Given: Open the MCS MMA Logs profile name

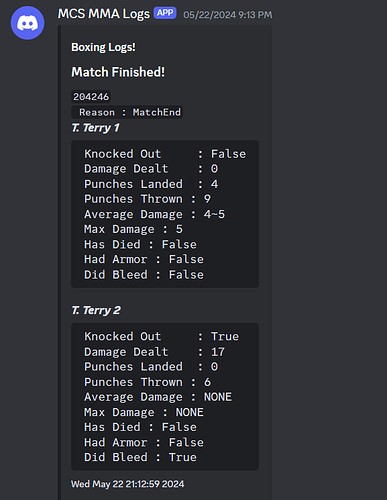Looking at the screenshot, I should click(x=104, y=14).
